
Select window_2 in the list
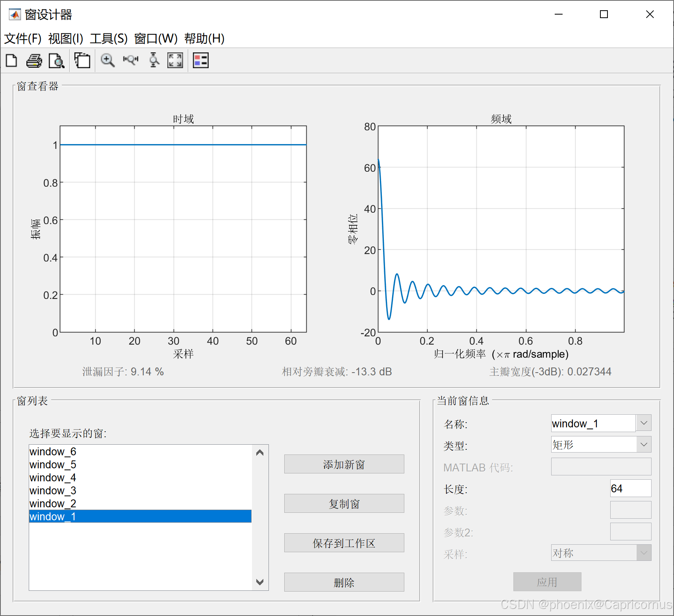point(140,503)
